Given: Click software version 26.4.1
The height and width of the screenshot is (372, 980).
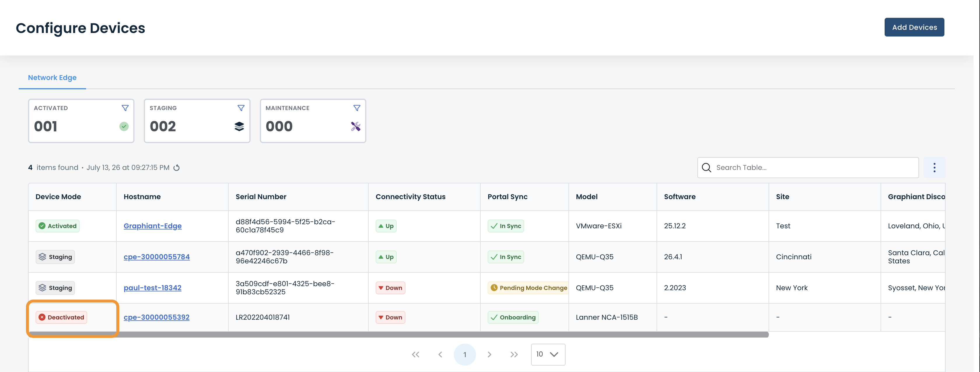Looking at the screenshot, I should 673,257.
